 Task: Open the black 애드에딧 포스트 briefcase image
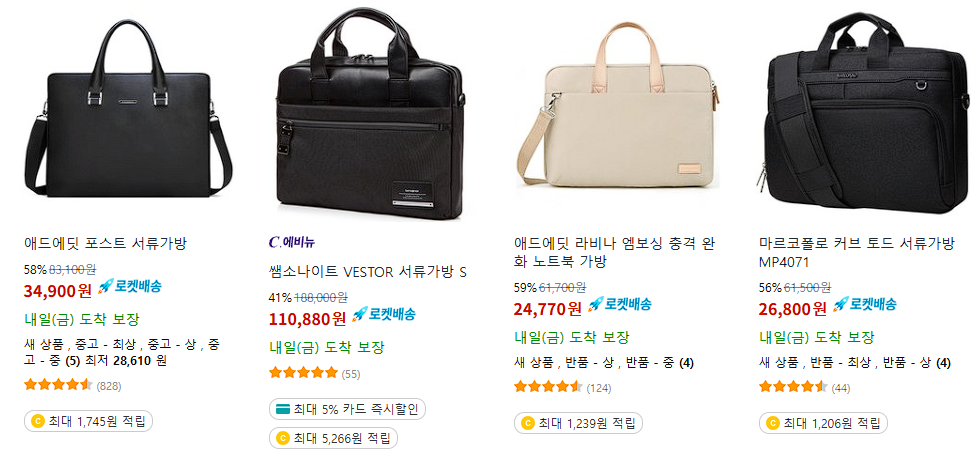(128, 109)
